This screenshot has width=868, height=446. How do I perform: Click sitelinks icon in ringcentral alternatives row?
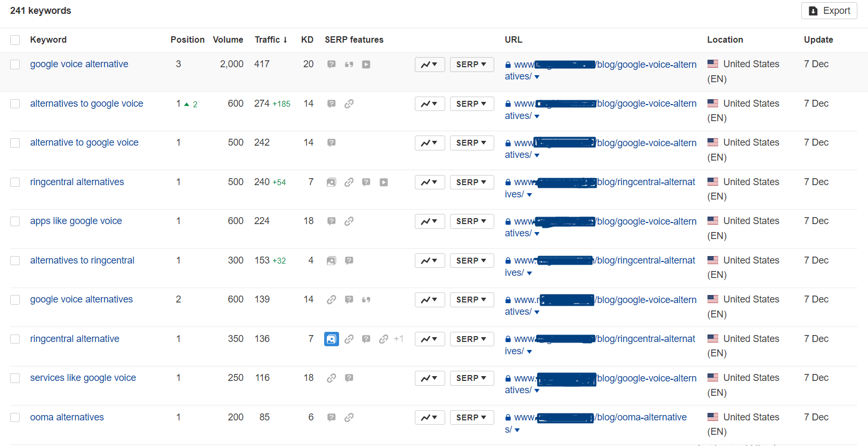[349, 182]
